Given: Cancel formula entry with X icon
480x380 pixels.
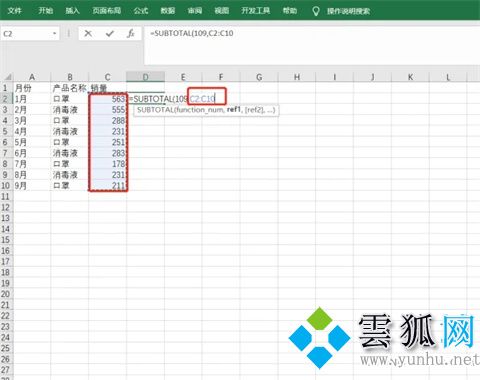Looking at the screenshot, I should click(88, 33).
